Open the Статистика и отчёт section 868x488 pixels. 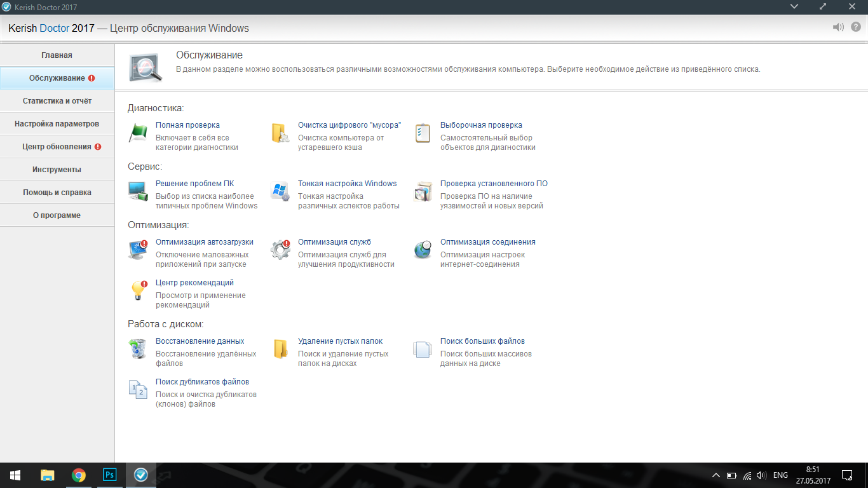57,101
